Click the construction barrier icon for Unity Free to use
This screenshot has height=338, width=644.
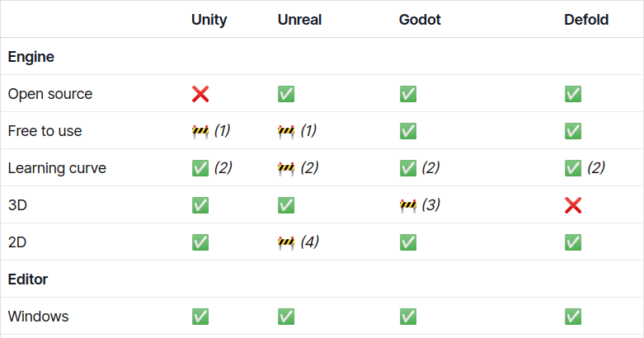pyautogui.click(x=200, y=131)
